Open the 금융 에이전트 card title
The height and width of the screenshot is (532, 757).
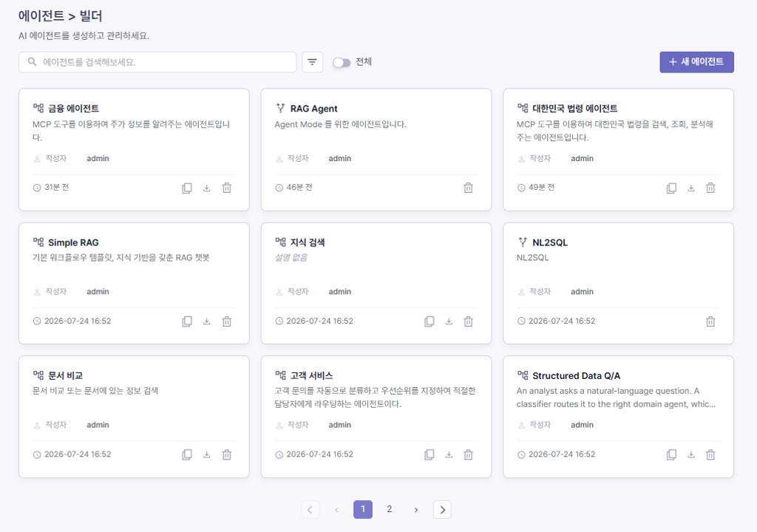coord(73,109)
